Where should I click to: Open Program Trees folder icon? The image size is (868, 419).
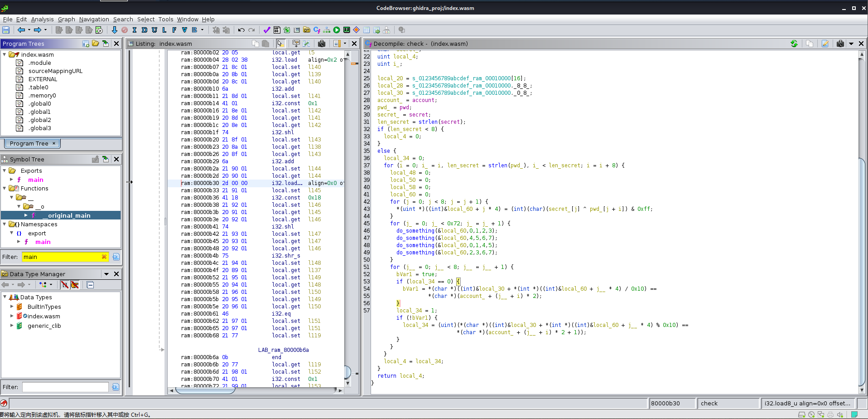point(96,44)
